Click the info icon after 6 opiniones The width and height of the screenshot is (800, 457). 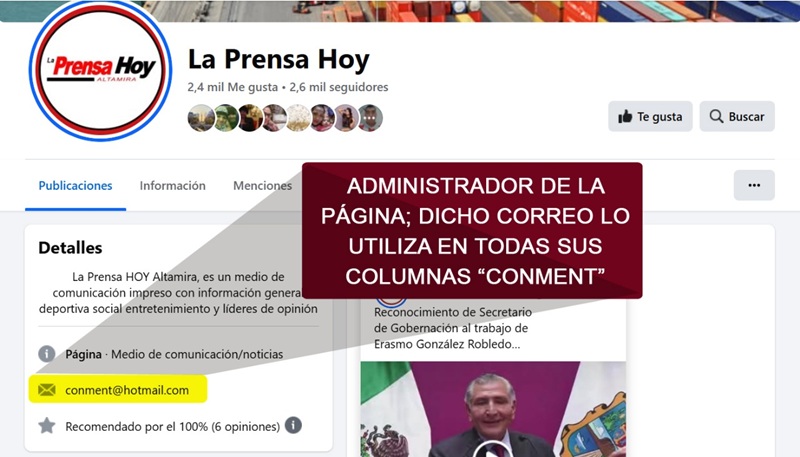coord(293,425)
